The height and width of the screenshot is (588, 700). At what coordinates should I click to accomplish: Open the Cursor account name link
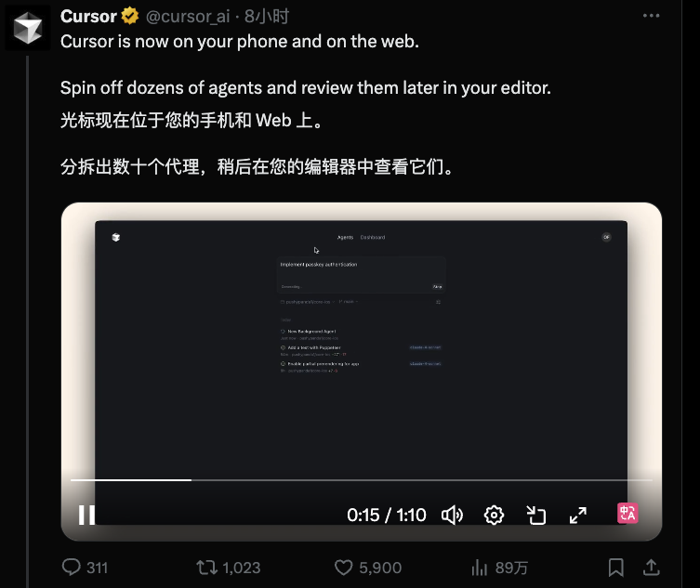point(88,17)
